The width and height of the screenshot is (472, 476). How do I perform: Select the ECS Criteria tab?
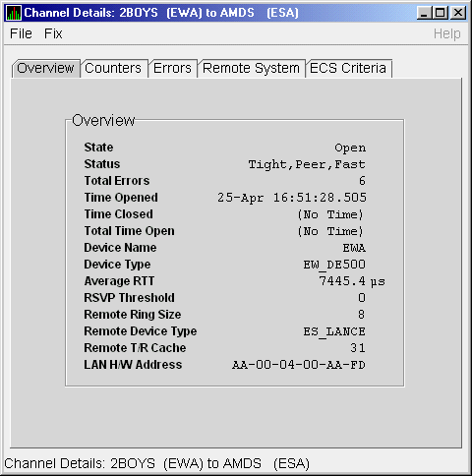tap(348, 69)
